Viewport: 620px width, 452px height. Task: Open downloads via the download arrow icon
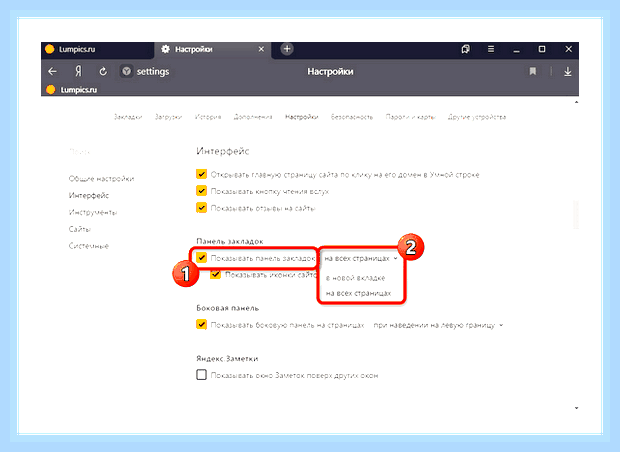point(567,72)
